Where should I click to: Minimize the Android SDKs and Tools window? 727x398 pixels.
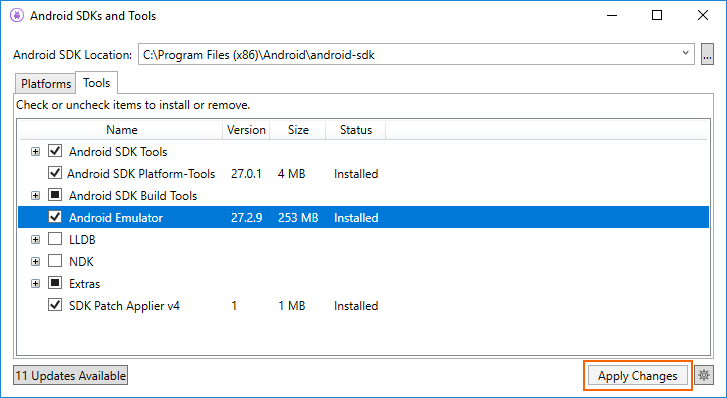pos(612,15)
